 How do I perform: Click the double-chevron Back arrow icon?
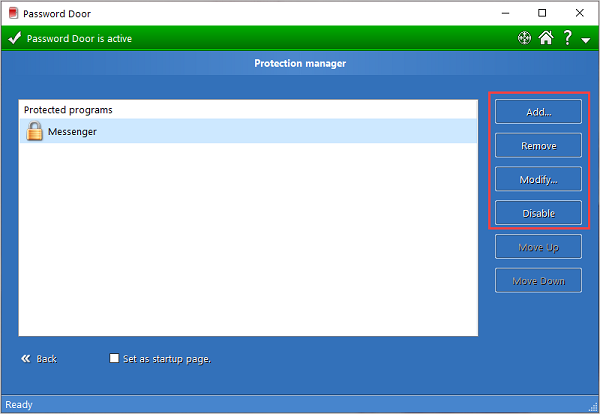click(x=26, y=358)
